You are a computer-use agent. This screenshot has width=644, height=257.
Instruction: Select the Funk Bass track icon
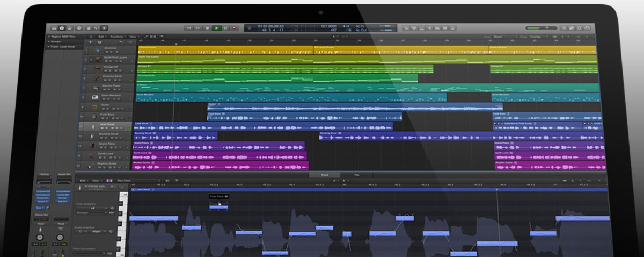[94, 116]
